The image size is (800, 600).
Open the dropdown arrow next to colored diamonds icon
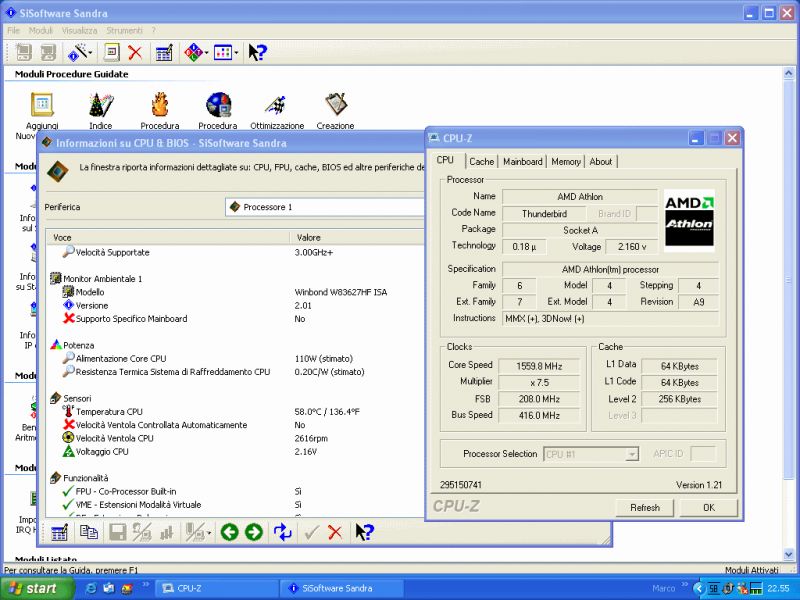pyautogui.click(x=206, y=53)
